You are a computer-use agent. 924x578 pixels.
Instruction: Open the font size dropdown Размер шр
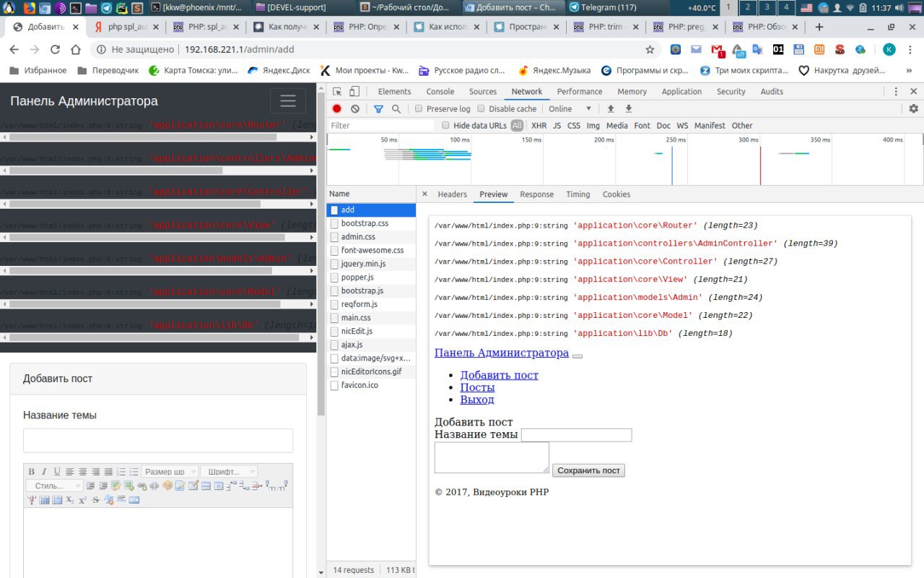(x=170, y=472)
